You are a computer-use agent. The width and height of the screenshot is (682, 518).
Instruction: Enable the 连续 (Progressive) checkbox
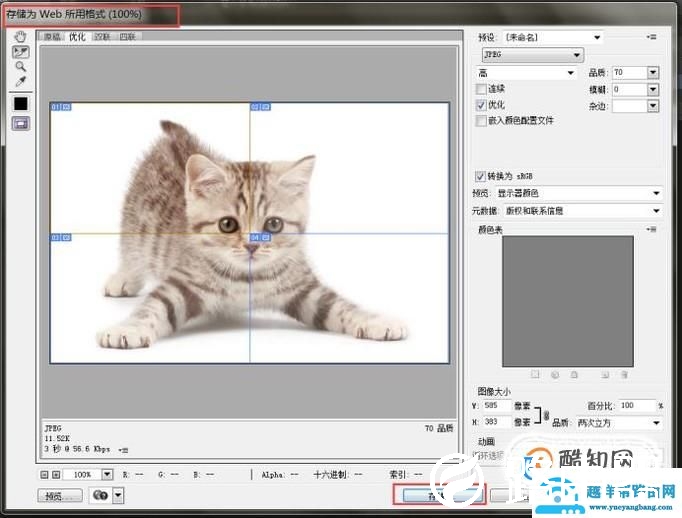tap(482, 89)
